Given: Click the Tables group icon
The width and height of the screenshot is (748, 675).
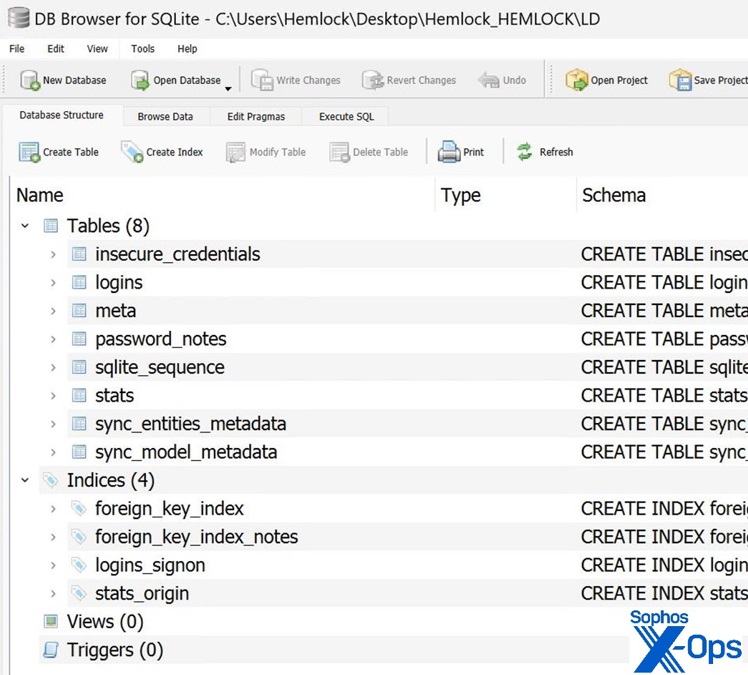Looking at the screenshot, I should point(51,226).
